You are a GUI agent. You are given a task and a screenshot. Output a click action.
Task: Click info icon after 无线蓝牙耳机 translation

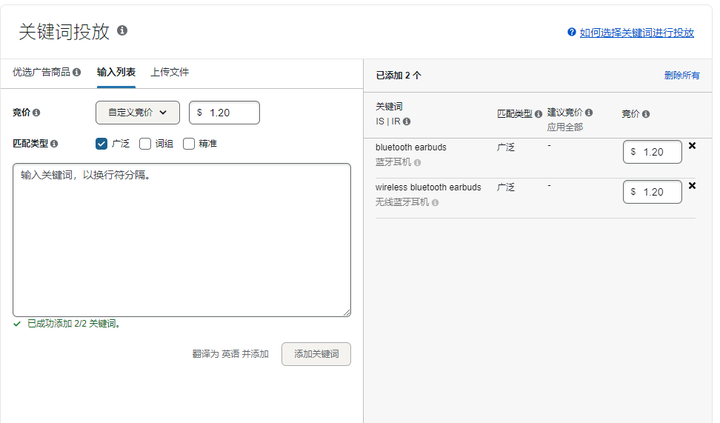click(x=436, y=202)
